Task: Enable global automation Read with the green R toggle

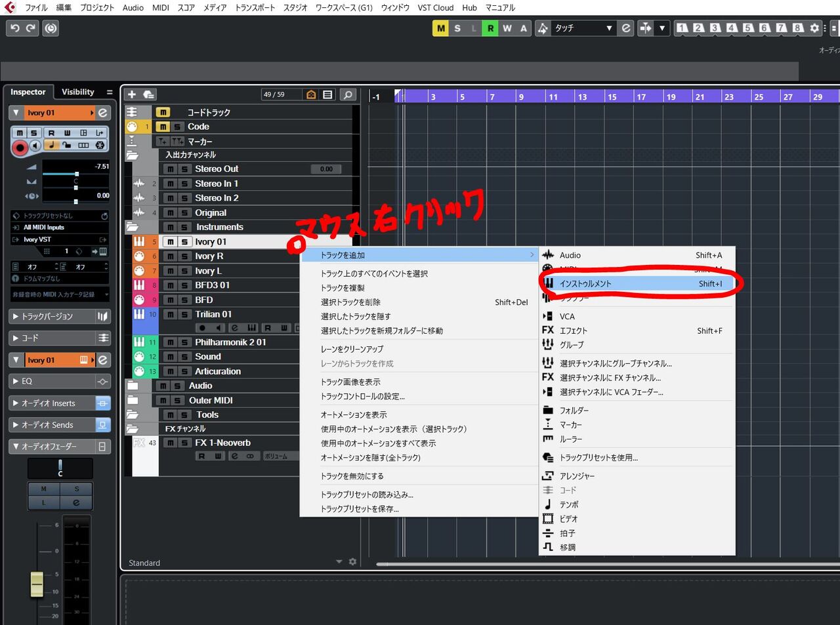Action: [490, 28]
